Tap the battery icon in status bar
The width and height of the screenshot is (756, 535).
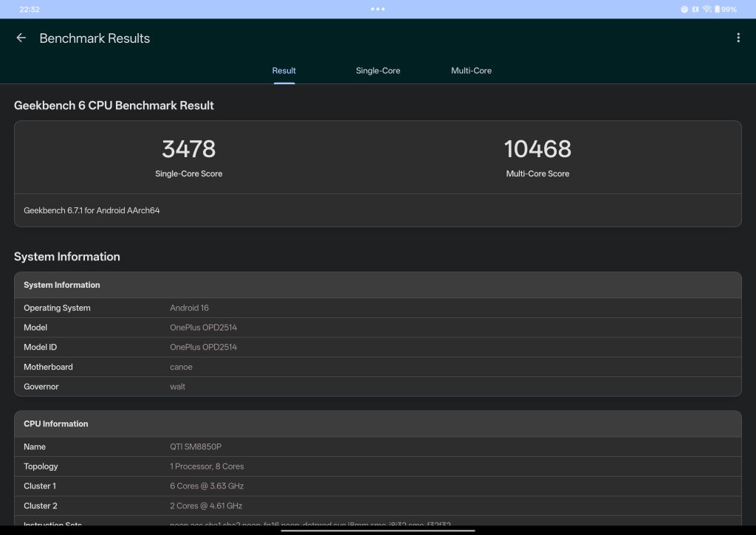(717, 9)
